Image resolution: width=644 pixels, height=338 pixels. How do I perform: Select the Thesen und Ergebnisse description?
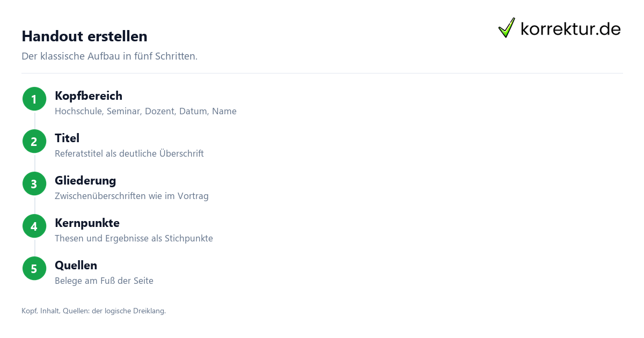[134, 239]
